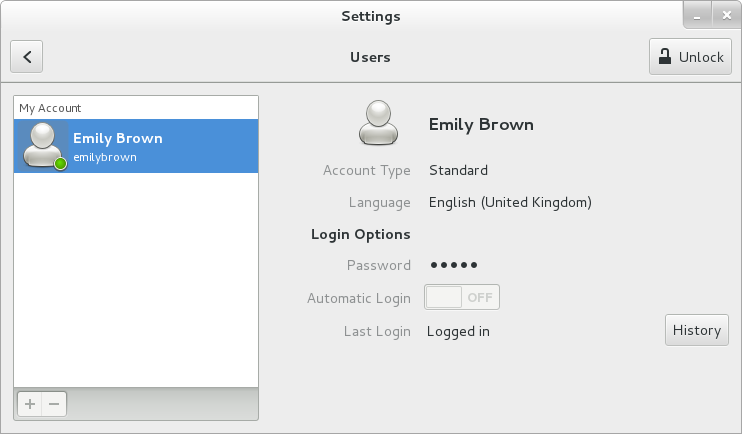This screenshot has height=434, width=742.
Task: Open the English (United Kingdom) language selector
Action: (510, 202)
